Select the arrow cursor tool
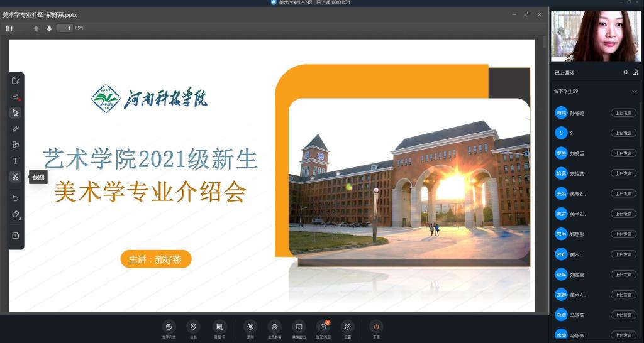 (x=16, y=113)
